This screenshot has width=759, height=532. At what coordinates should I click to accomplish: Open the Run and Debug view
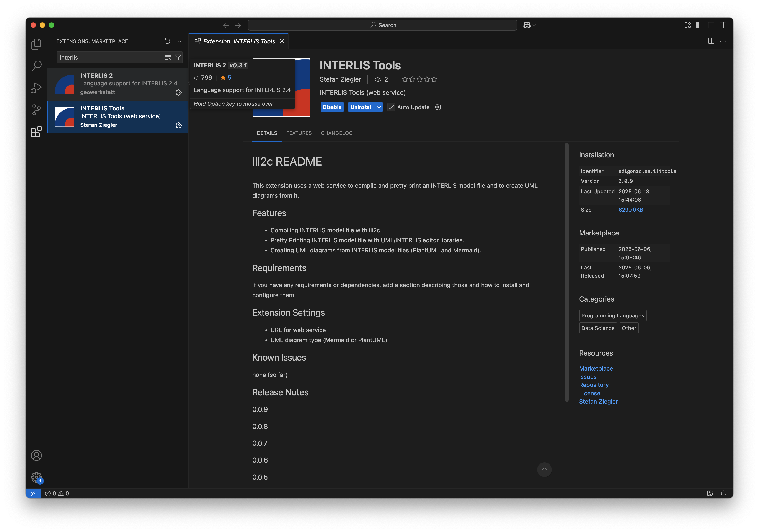pyautogui.click(x=36, y=87)
